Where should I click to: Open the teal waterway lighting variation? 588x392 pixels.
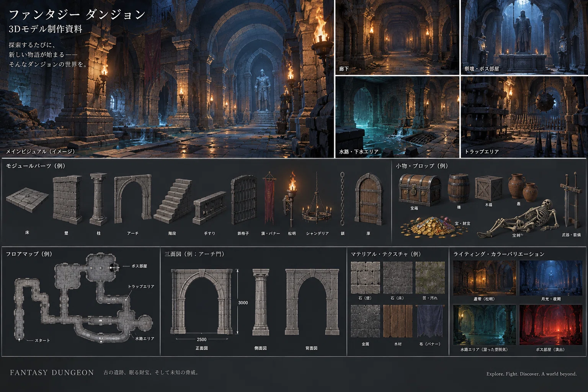485,325
